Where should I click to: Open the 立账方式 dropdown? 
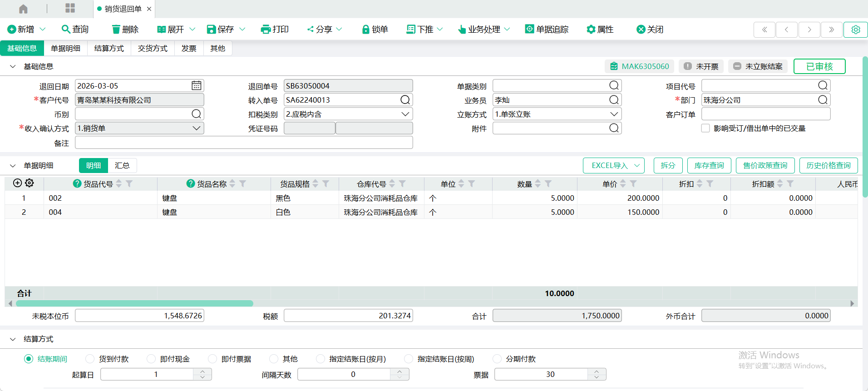614,114
